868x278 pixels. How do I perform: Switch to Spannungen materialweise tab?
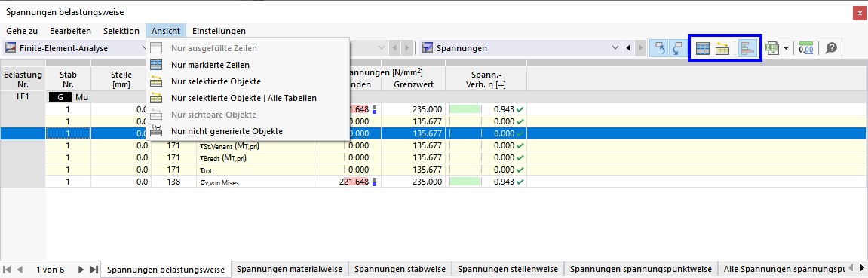[x=290, y=269]
